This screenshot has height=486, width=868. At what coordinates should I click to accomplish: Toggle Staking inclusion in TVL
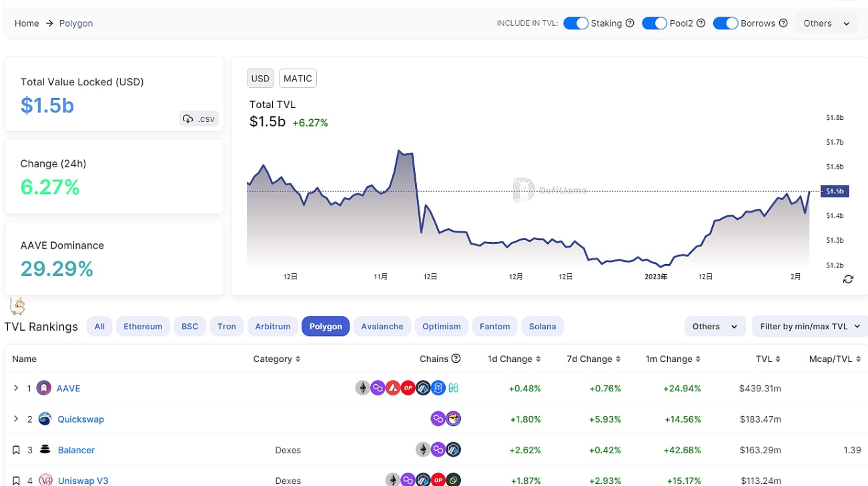point(575,23)
